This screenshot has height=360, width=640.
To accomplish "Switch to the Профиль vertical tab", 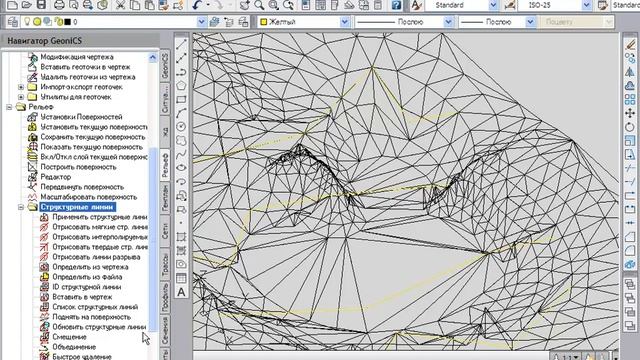I will (x=165, y=297).
